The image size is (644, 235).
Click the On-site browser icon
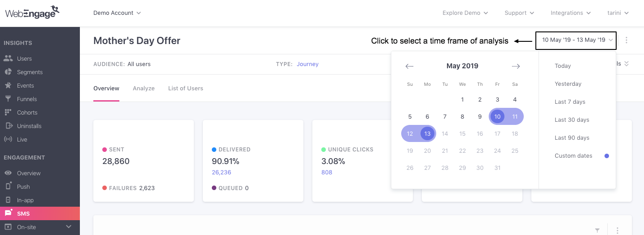point(8,227)
